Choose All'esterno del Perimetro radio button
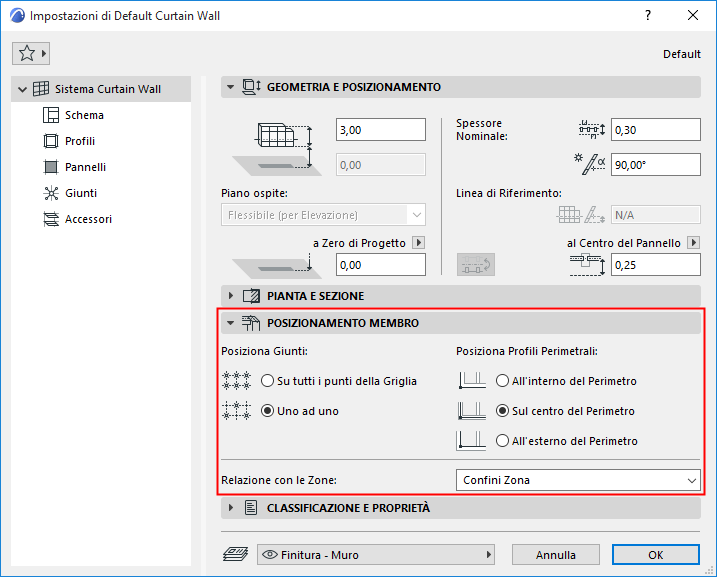717x577 pixels. [x=503, y=441]
